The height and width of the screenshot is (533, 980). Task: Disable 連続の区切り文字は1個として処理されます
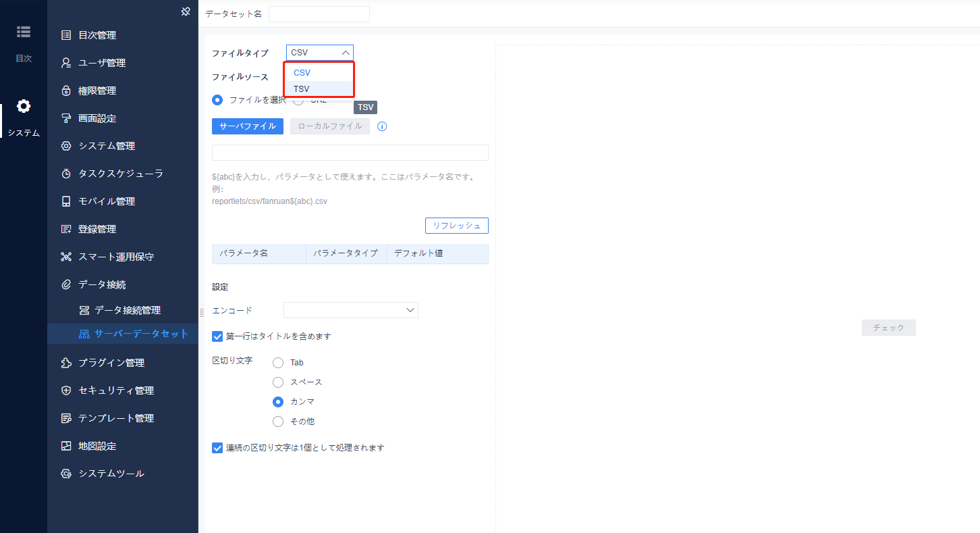[x=217, y=447]
